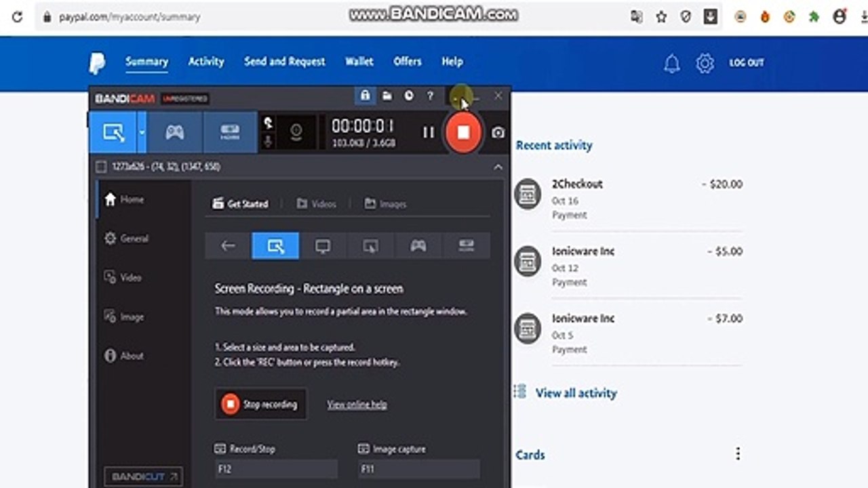Switch to the Images tab
The width and height of the screenshot is (868, 488).
pyautogui.click(x=385, y=203)
